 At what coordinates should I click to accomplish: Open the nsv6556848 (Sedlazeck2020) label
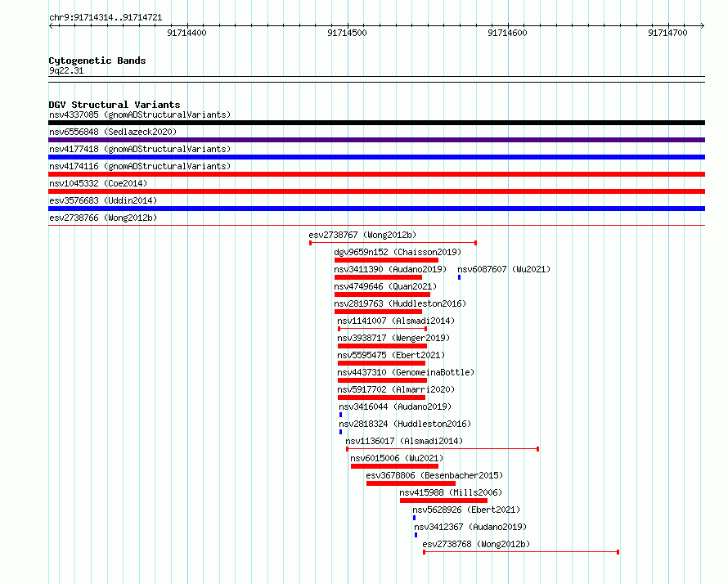(113, 132)
